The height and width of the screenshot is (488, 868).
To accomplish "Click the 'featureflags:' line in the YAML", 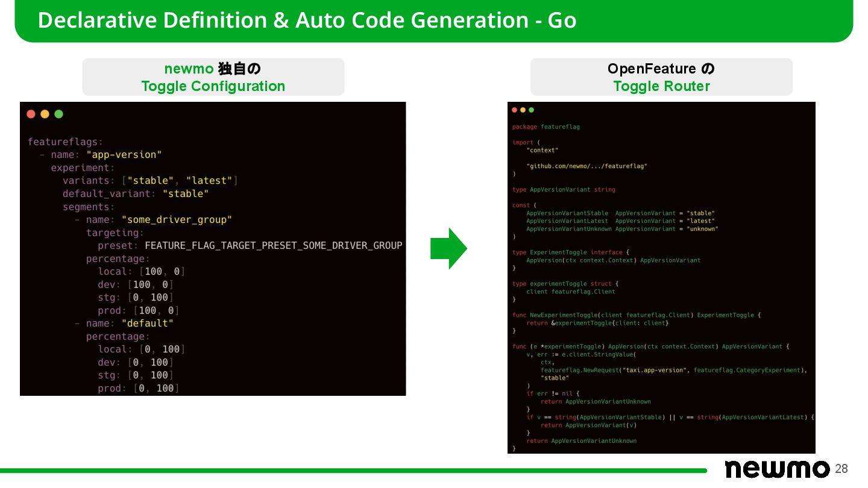I will (65, 142).
